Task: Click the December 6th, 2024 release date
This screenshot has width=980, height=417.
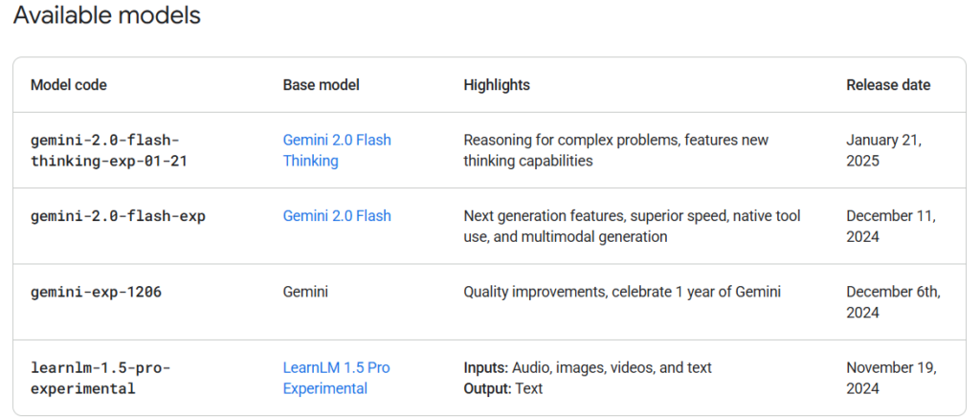Action: pos(894,302)
